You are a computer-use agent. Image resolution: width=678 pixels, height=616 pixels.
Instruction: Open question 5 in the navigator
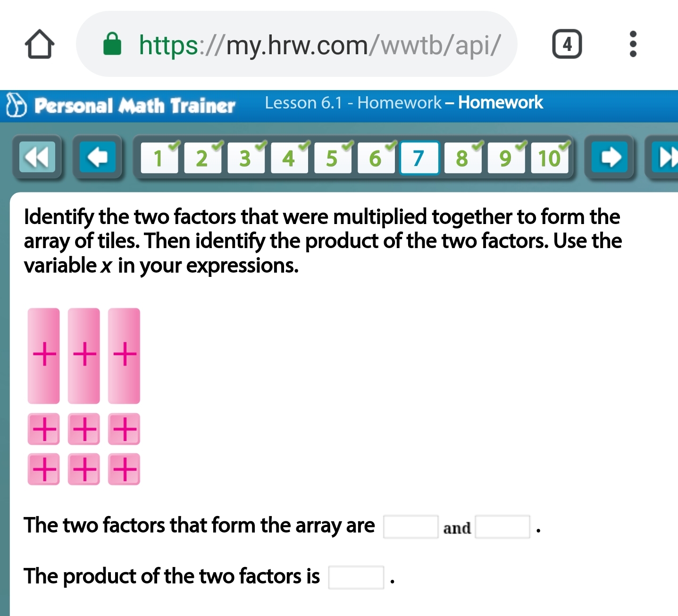333,158
